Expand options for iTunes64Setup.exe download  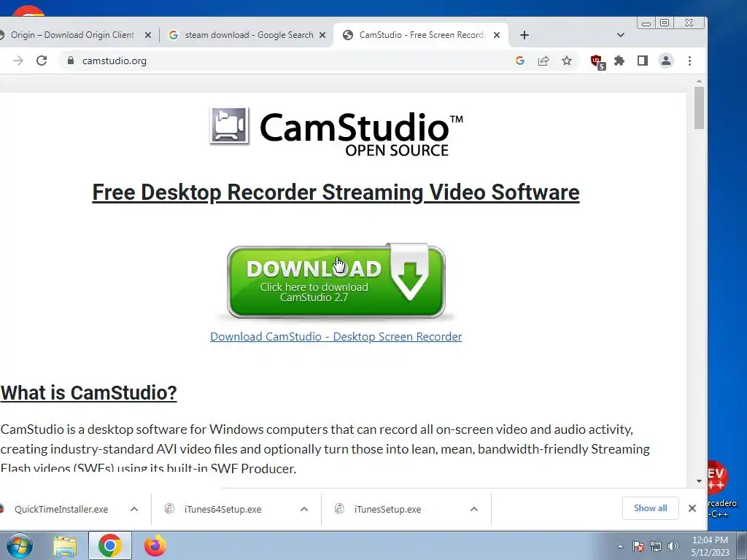[304, 509]
